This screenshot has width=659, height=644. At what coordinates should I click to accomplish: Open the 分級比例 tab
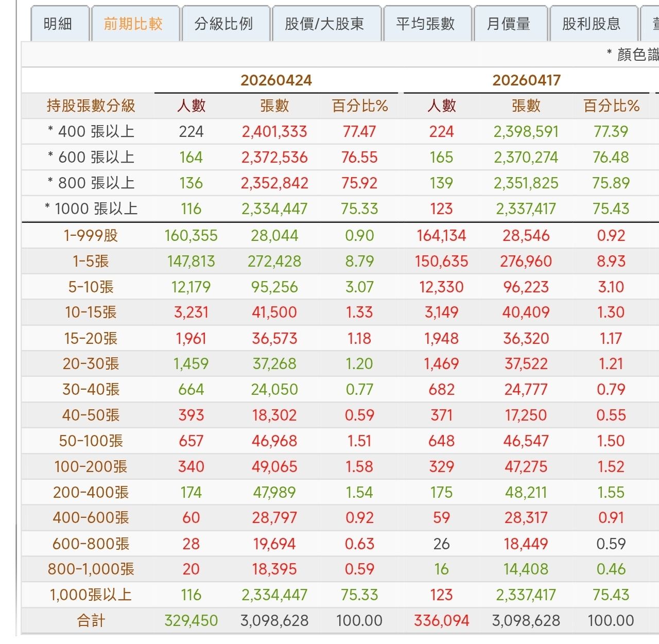click(224, 24)
